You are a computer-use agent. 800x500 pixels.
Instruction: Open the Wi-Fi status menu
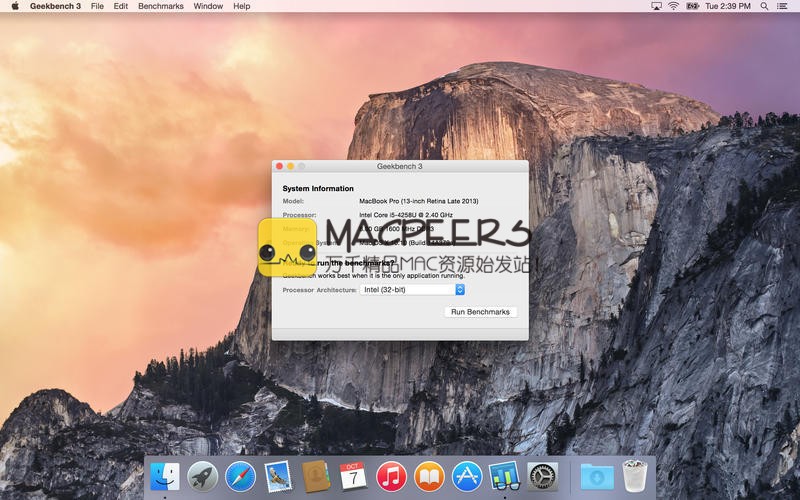674,6
